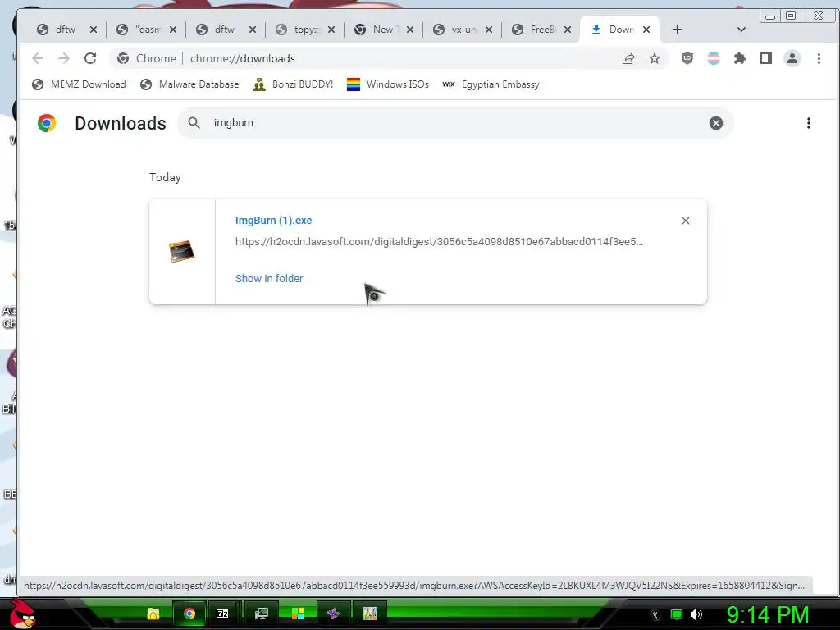Share this page icon
Image resolution: width=840 pixels, height=630 pixels.
point(628,58)
